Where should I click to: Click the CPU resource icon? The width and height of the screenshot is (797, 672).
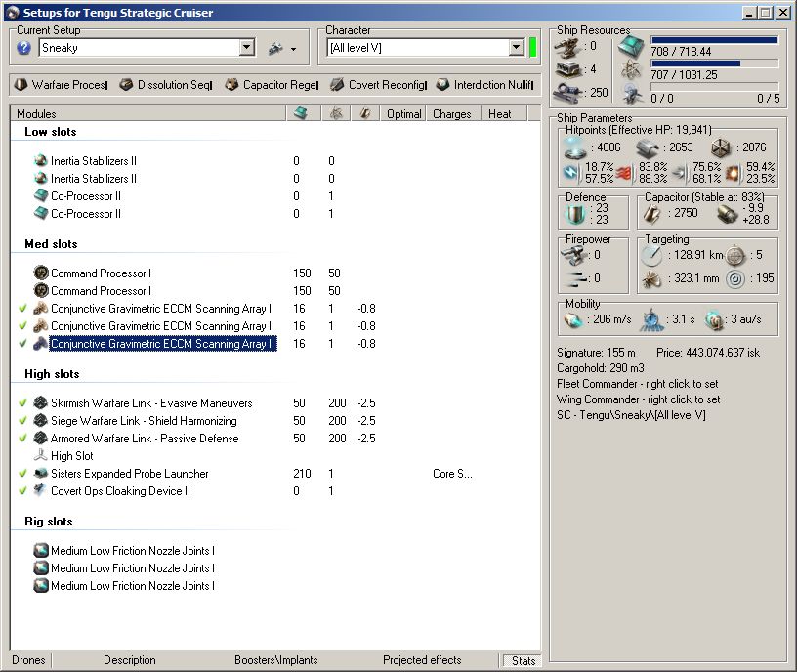pos(631,47)
